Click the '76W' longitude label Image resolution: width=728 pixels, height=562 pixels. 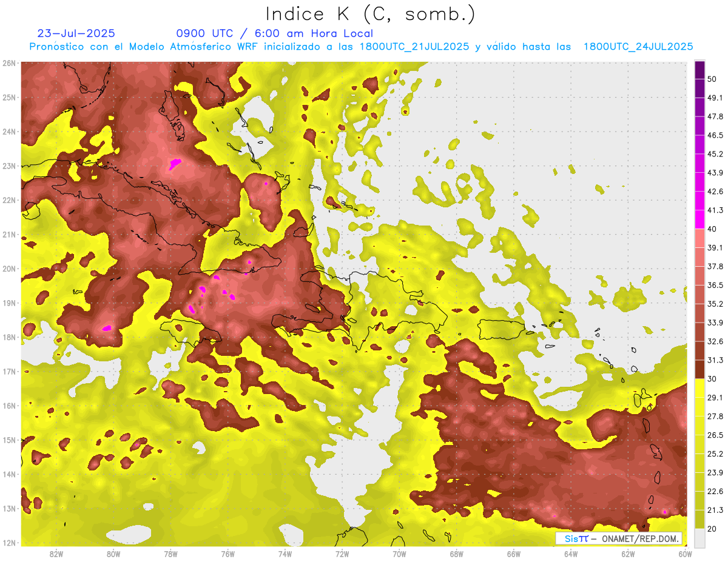pyautogui.click(x=228, y=554)
